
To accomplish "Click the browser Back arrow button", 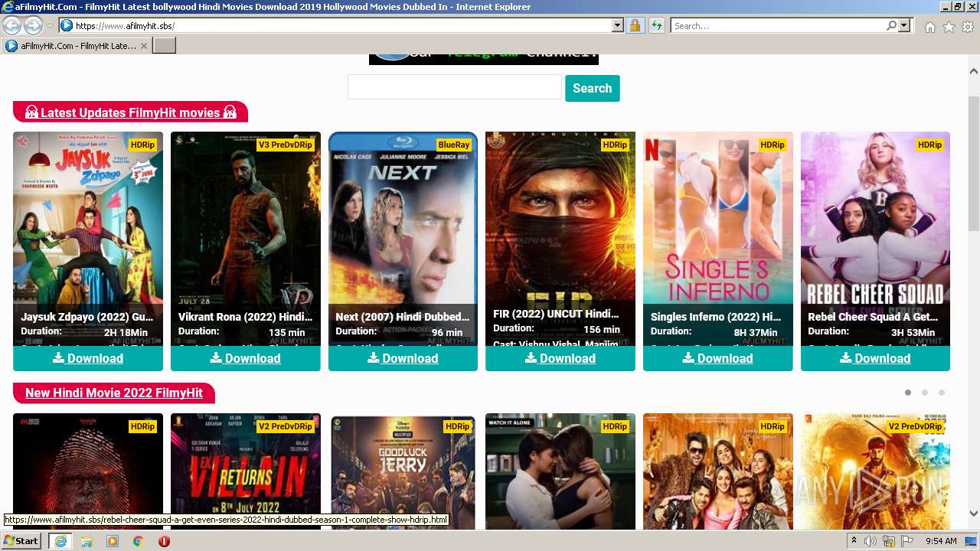I will point(12,26).
